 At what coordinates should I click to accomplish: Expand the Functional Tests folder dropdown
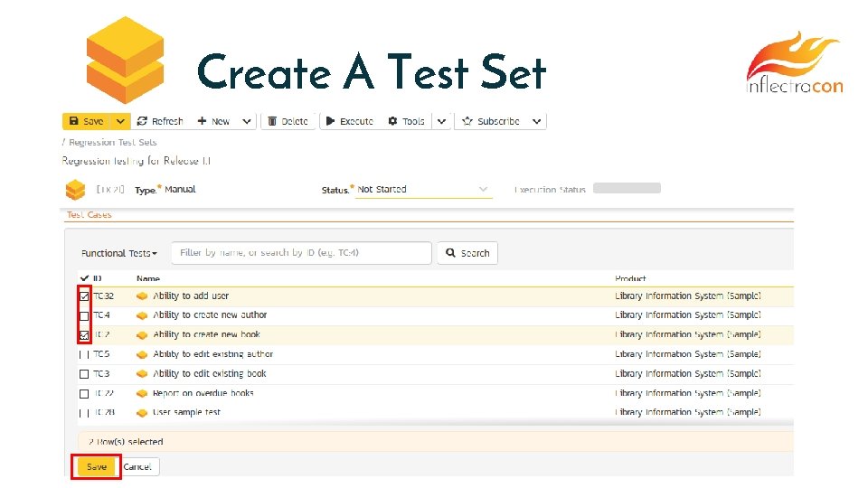[x=119, y=254]
